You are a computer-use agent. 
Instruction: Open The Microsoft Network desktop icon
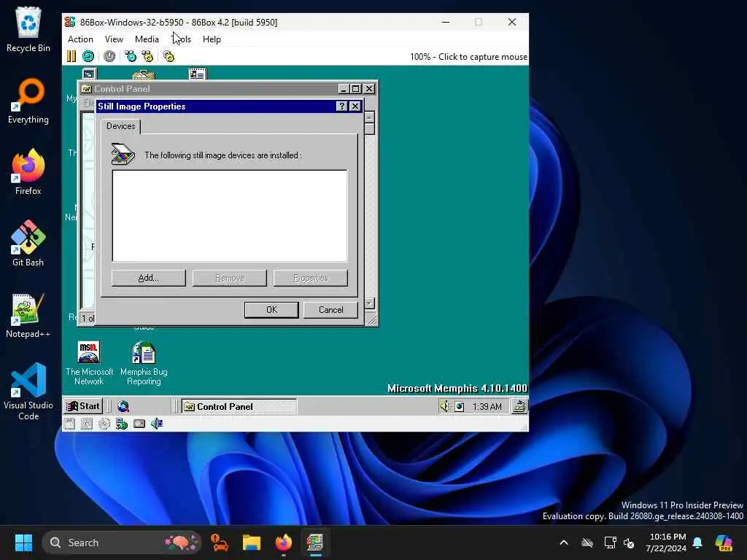(89, 363)
